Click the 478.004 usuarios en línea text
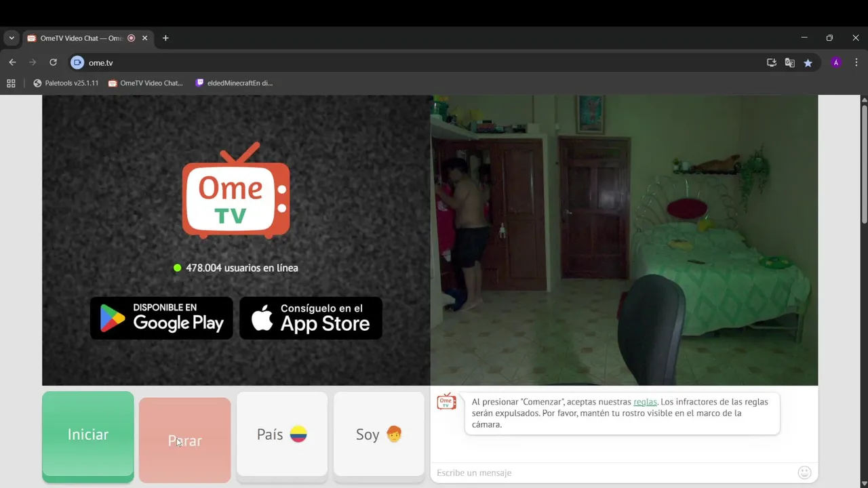Image resolution: width=868 pixels, height=488 pixels. 242,268
